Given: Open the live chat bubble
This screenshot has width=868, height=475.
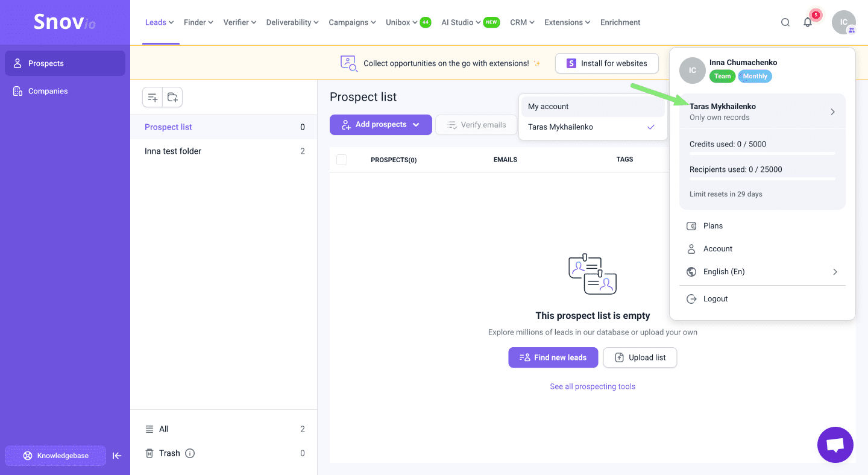Looking at the screenshot, I should tap(835, 445).
